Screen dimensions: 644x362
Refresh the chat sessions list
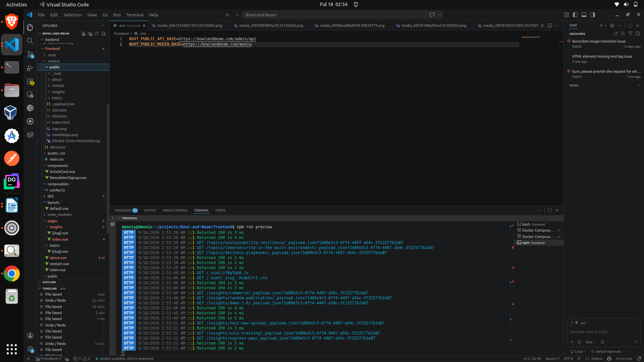616,34
